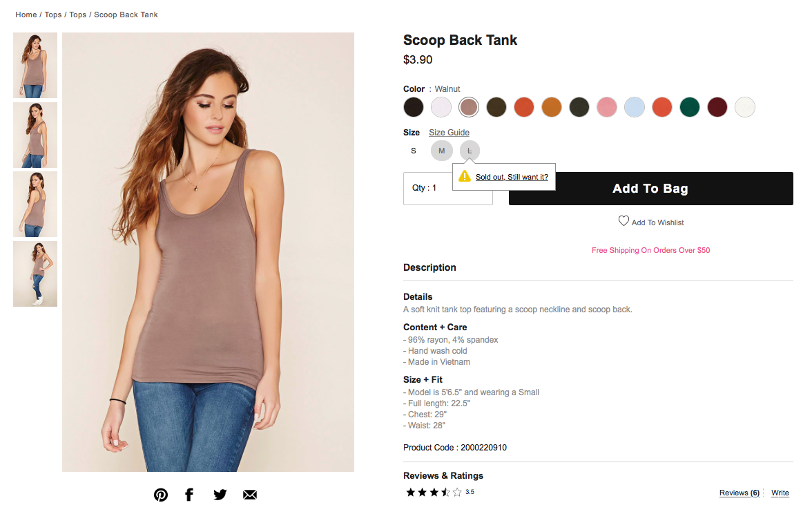Choose the black color swatch
812x523 pixels.
[414, 107]
